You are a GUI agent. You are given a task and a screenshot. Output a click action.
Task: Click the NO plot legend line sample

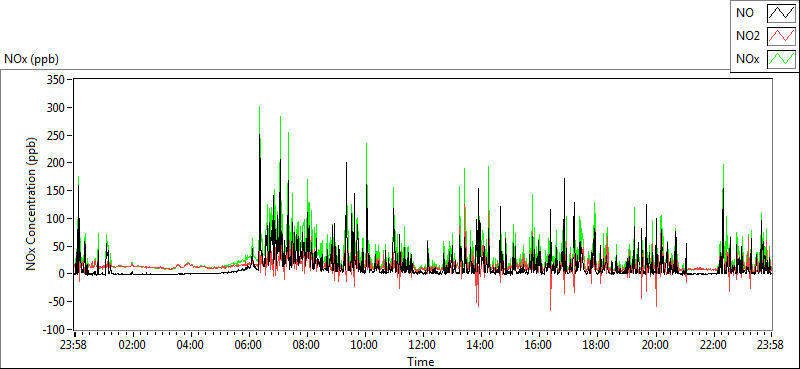(781, 13)
